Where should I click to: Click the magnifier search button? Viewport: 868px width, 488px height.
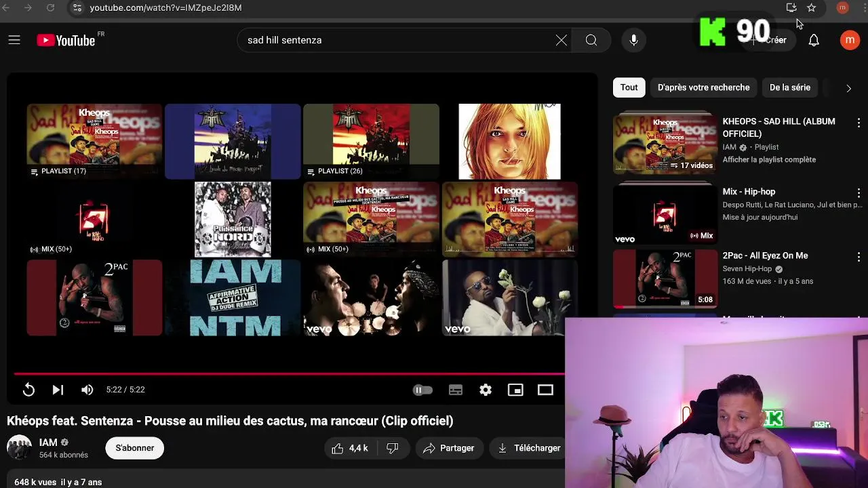pyautogui.click(x=591, y=40)
